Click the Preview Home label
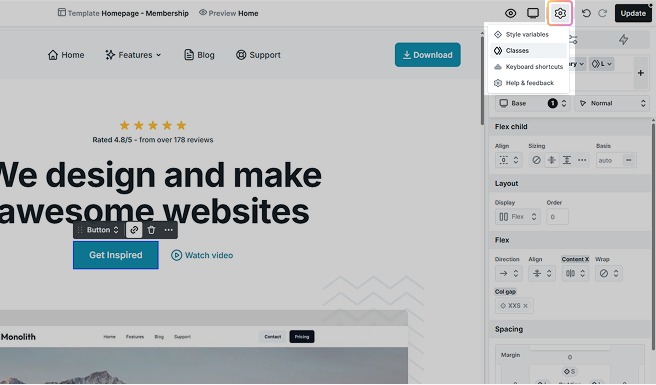Screen dimensions: 656x385 pyautogui.click(x=228, y=13)
